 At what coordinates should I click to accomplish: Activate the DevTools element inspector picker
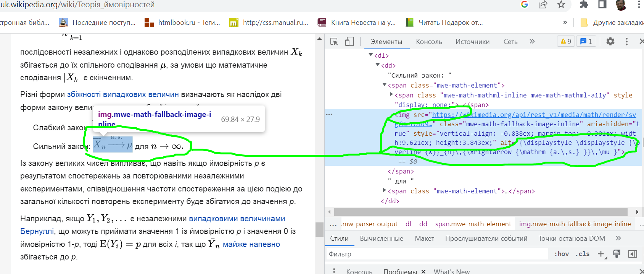[334, 42]
